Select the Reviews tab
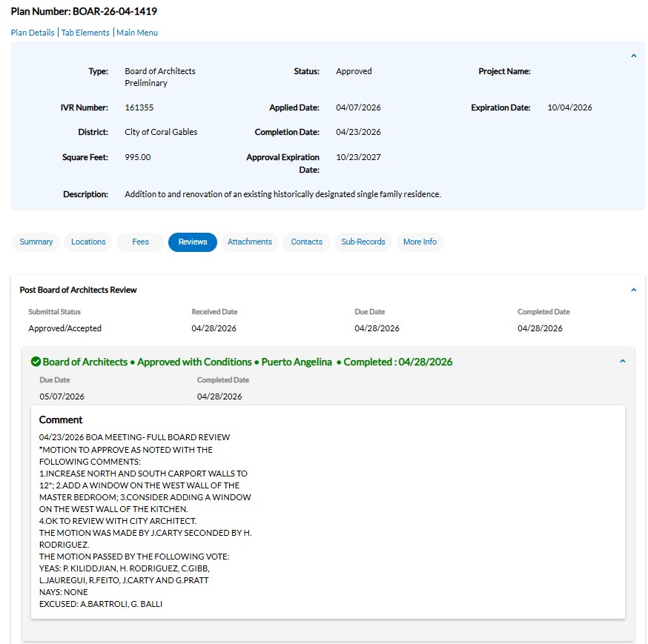The height and width of the screenshot is (644, 648). pyautogui.click(x=193, y=242)
